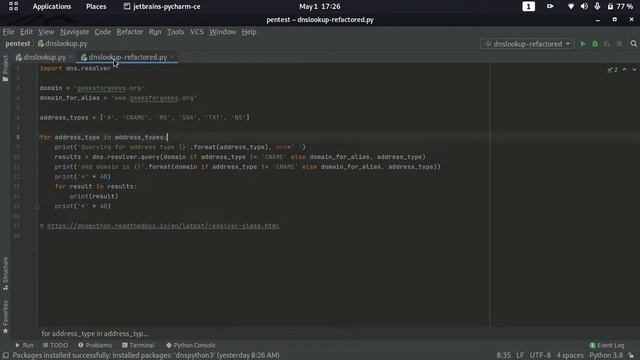Toggle the Project tool window sidebar
Image resolution: width=640 pixels, height=360 pixels.
tap(5, 68)
